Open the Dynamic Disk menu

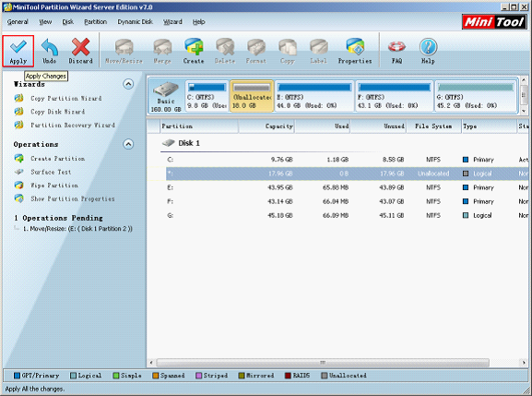135,22
